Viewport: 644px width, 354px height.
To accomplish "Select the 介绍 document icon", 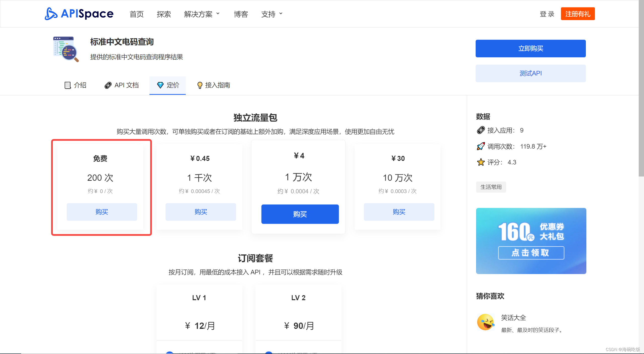I will pos(67,85).
